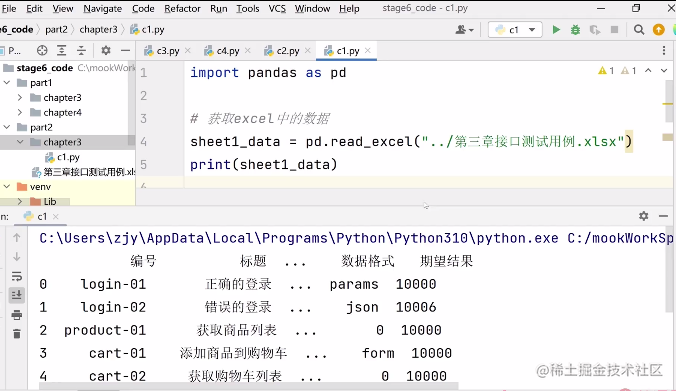Collapse the part2 folder in tree

[7, 127]
